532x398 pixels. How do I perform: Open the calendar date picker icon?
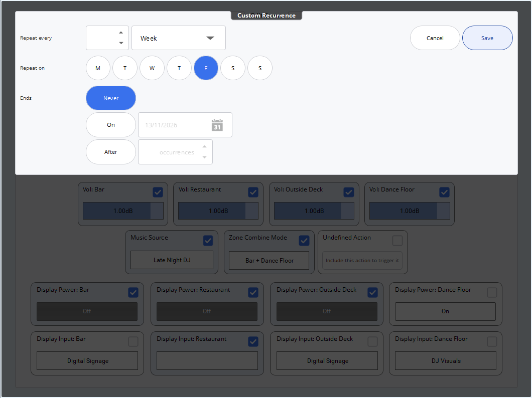[x=217, y=125]
